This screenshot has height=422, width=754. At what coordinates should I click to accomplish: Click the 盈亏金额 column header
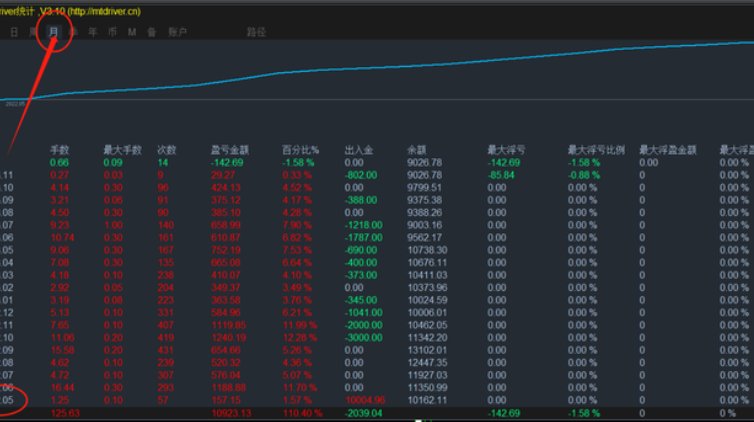(230, 150)
